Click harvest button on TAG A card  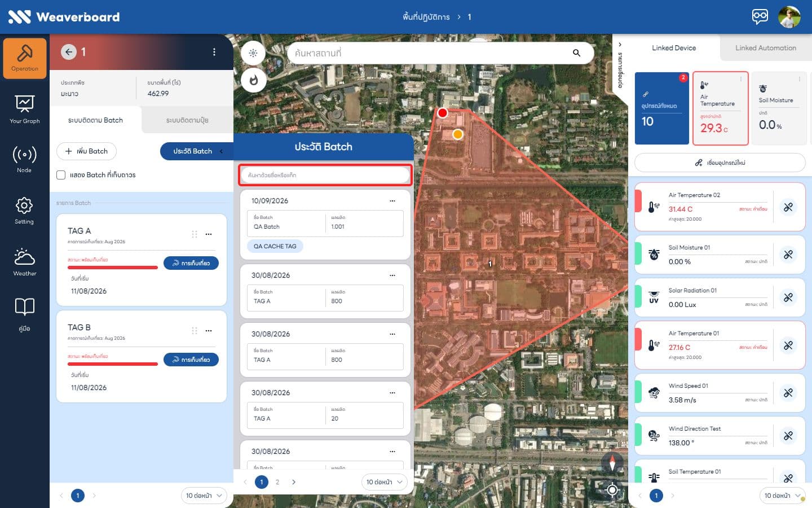191,263
